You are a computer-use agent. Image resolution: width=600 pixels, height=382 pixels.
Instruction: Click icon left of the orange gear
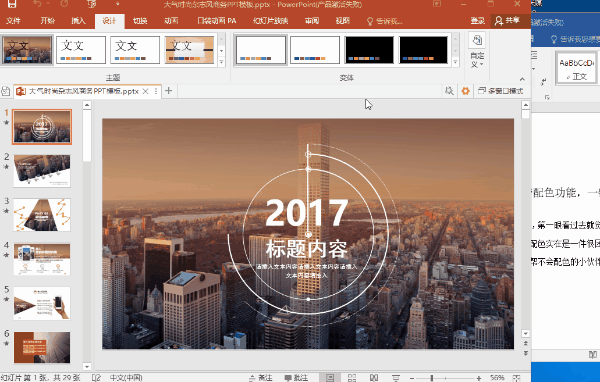(x=449, y=91)
